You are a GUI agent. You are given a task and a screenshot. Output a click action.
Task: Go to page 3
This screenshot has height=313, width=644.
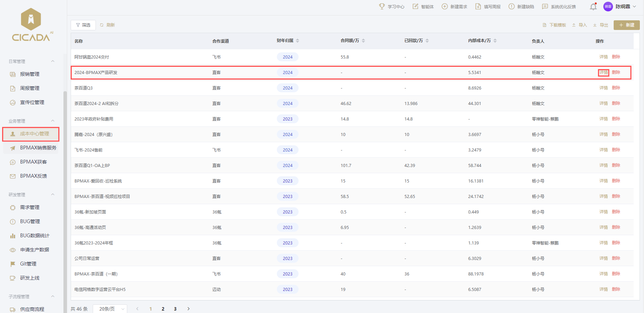(x=175, y=309)
